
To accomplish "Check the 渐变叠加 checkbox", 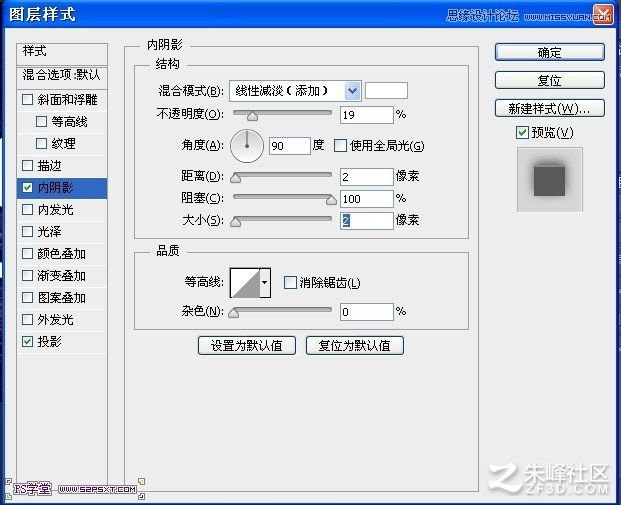I will [x=27, y=275].
